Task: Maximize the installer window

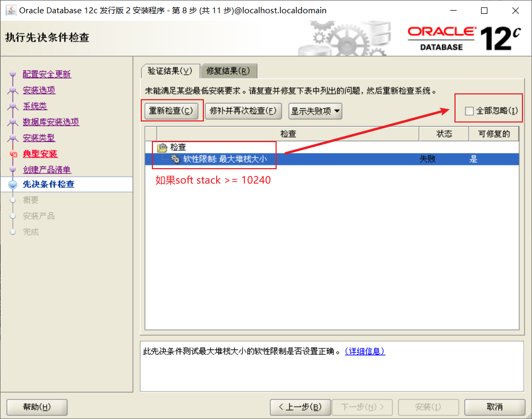Action: click(484, 11)
